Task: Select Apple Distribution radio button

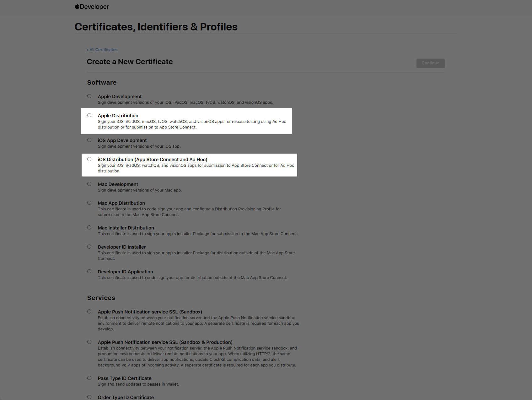Action: pos(89,115)
